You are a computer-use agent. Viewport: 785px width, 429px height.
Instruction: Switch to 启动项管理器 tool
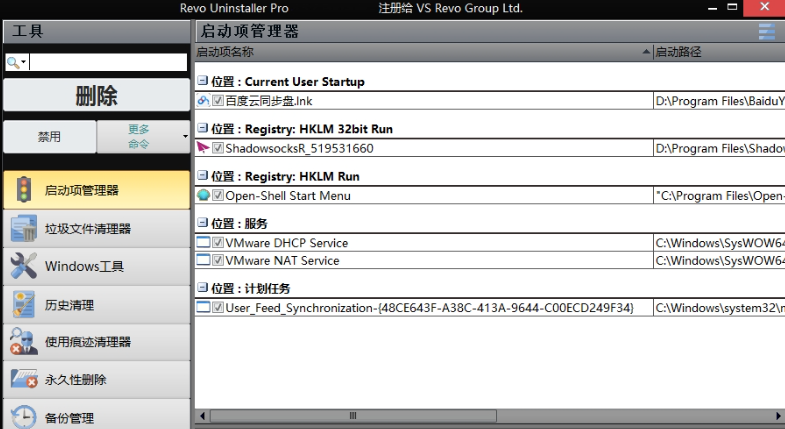coord(97,190)
